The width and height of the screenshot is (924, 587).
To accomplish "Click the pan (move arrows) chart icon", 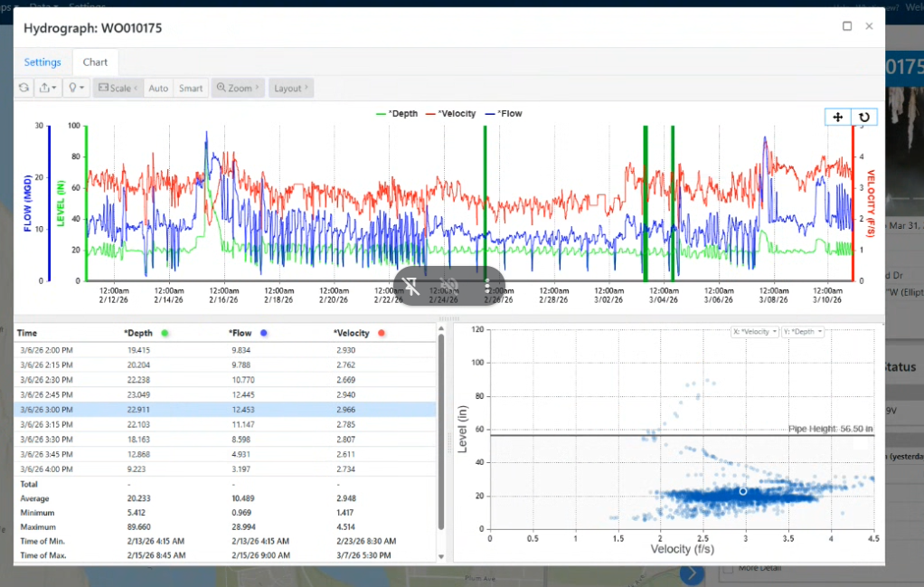I will 837,117.
